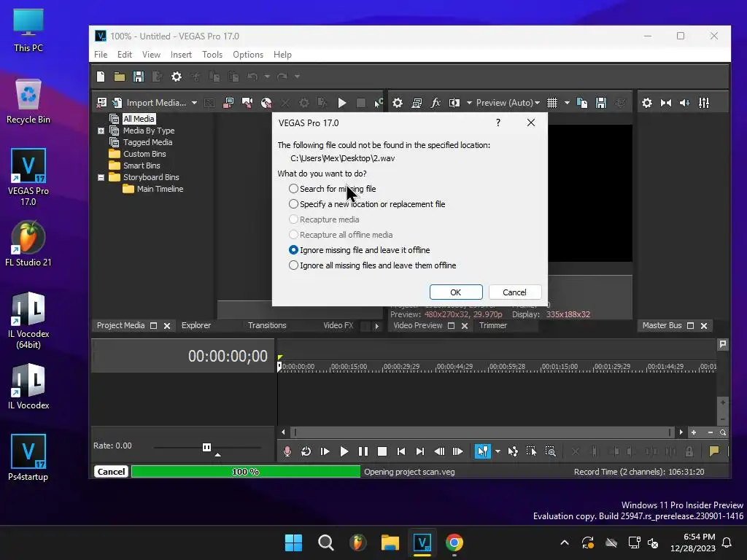Click the Redo arrow icon
The image size is (747, 560).
tap(282, 77)
